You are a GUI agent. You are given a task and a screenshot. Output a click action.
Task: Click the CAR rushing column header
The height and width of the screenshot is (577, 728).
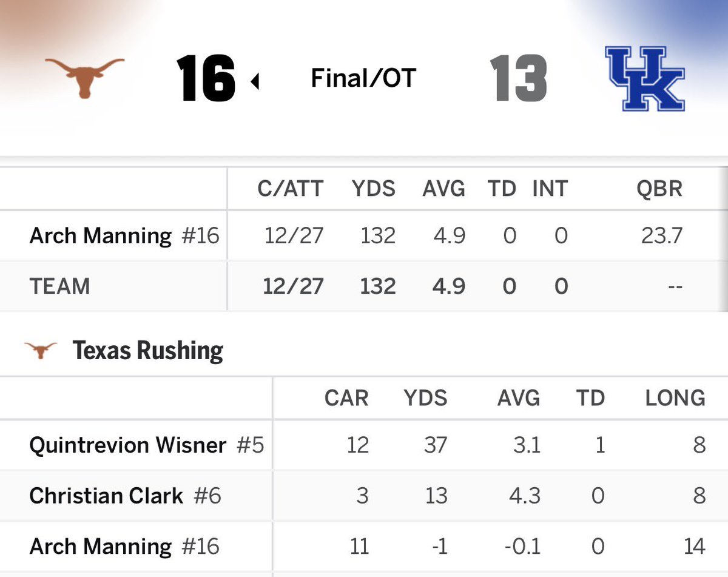(346, 398)
